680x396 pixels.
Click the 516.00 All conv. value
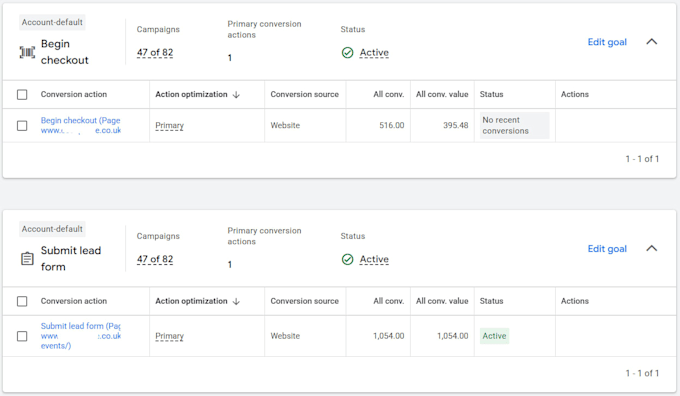(x=392, y=125)
